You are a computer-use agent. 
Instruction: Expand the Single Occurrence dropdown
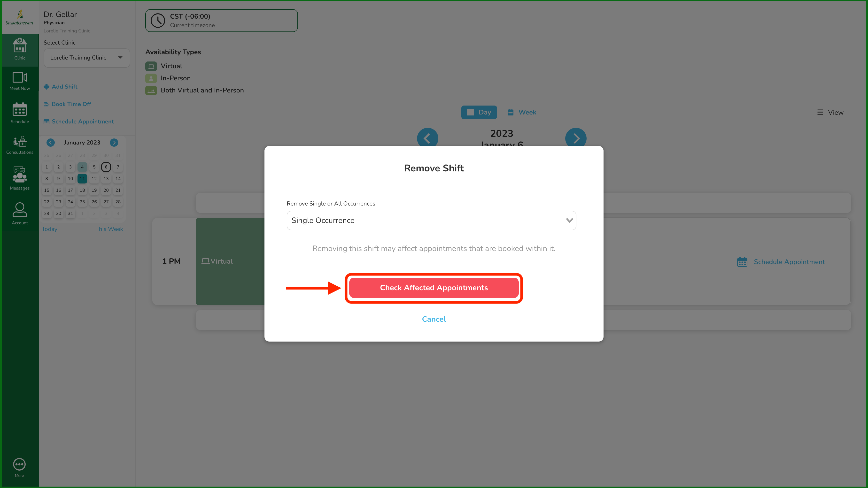click(x=431, y=220)
